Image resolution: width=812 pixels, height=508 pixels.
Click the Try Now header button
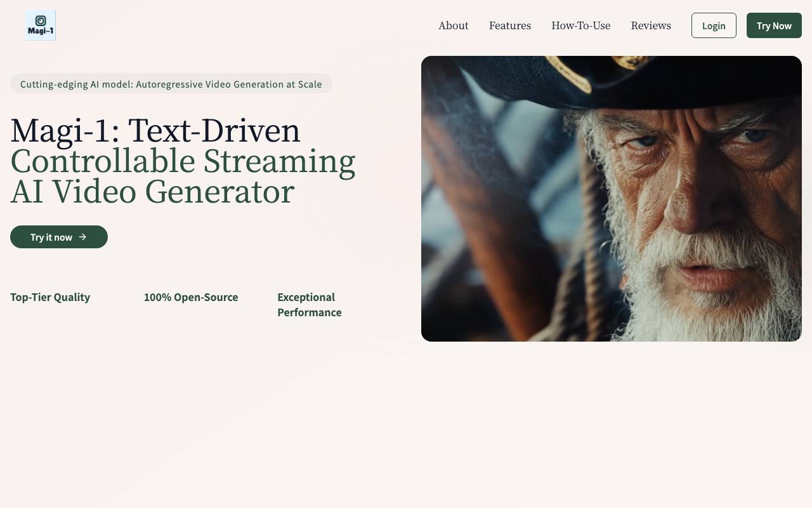[x=774, y=25]
